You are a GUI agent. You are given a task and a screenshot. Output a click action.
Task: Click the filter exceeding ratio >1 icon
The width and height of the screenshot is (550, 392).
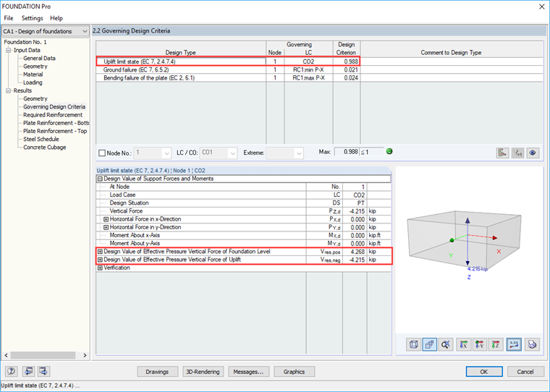point(517,153)
